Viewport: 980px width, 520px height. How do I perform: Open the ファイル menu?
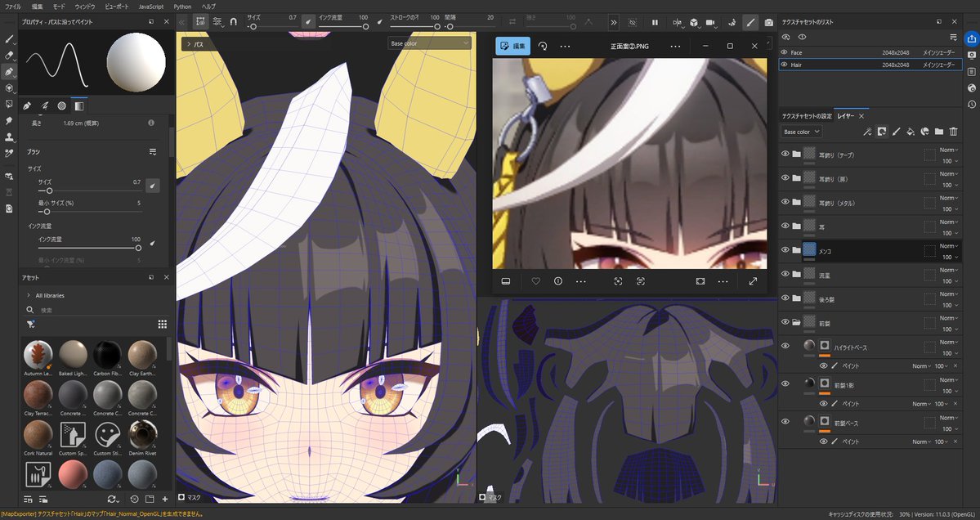coord(12,7)
